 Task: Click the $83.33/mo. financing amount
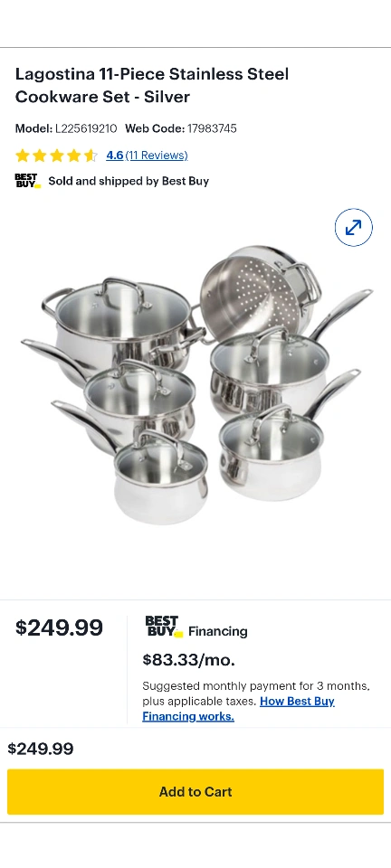189,660
